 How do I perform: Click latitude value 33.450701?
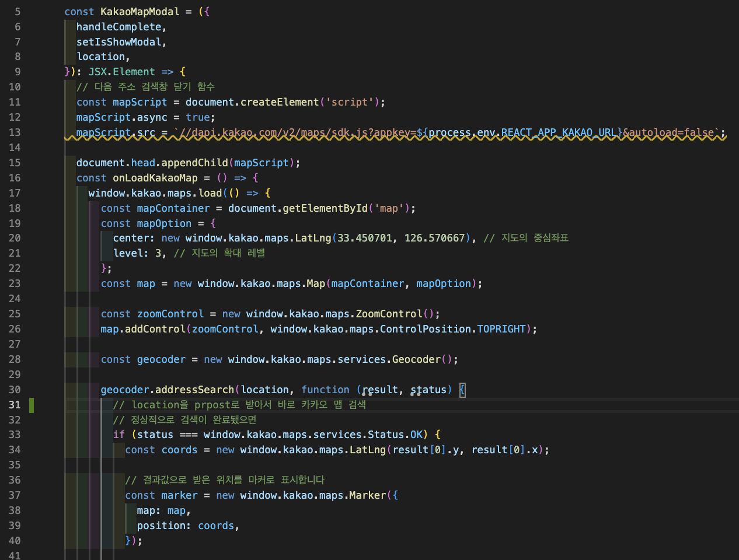coord(365,238)
